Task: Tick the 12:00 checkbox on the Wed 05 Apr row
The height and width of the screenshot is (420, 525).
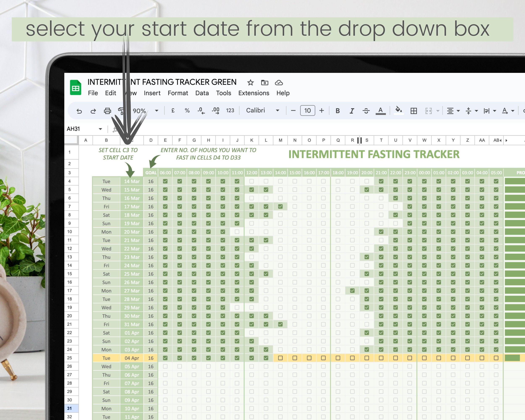Action: 252,366
